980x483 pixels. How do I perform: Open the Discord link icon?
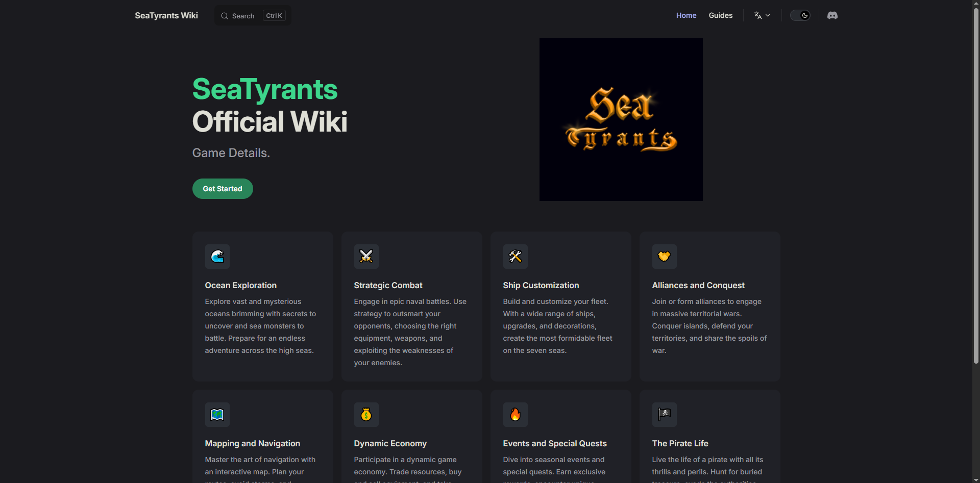tap(832, 15)
